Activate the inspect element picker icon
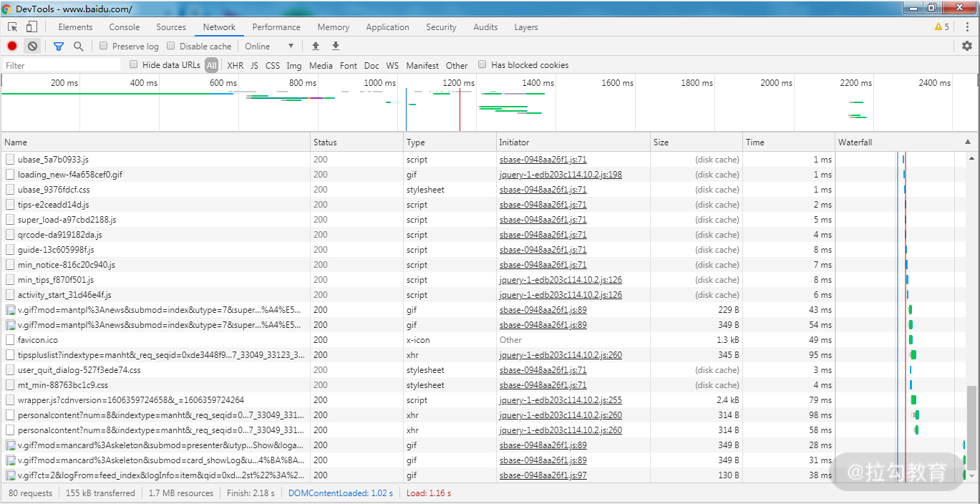 coord(13,27)
